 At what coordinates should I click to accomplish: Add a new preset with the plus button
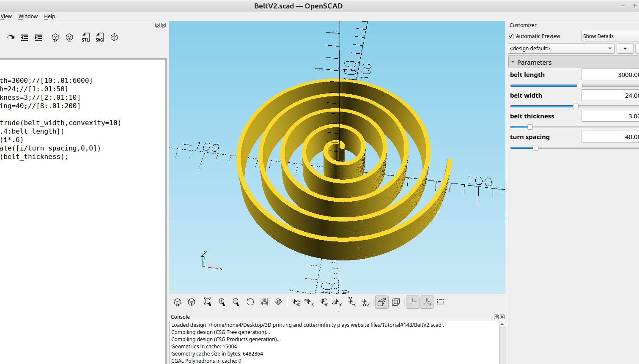pos(625,48)
